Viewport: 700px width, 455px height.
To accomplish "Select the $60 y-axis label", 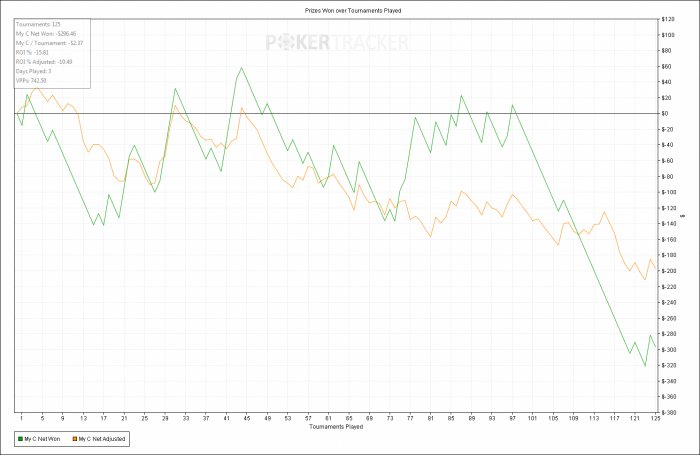I will pyautogui.click(x=667, y=67).
